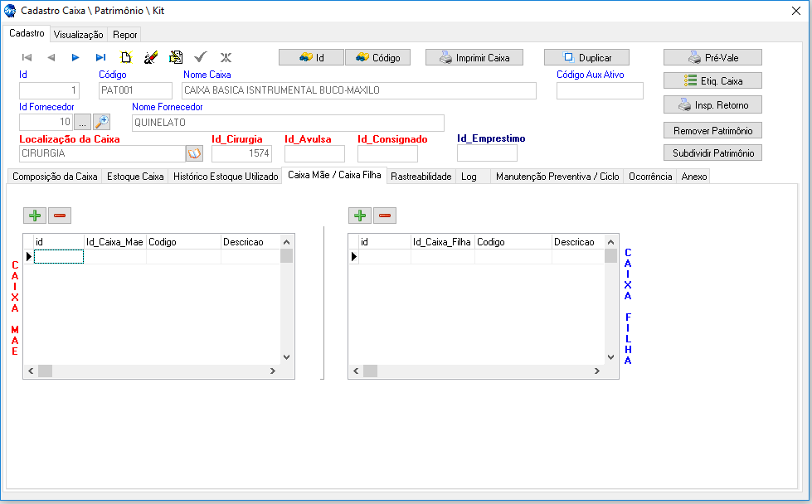This screenshot has height=504, width=812.
Task: Jump to the last record
Action: [100, 57]
